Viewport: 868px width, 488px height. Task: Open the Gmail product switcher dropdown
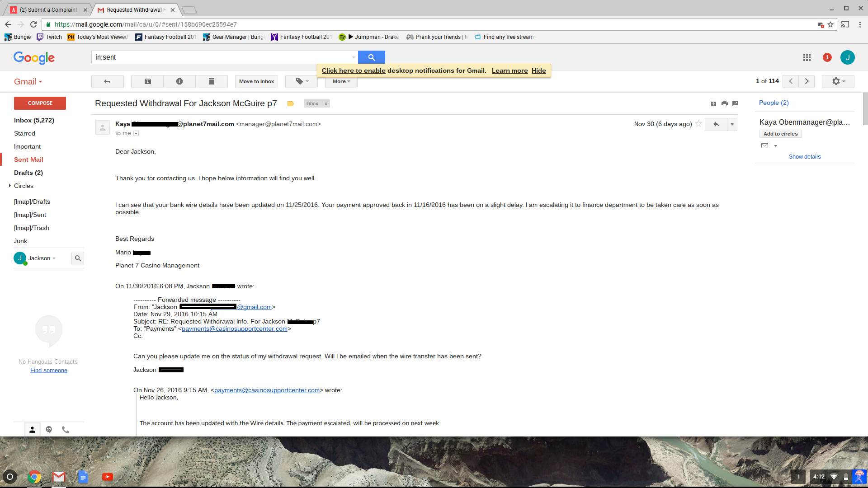pos(28,82)
